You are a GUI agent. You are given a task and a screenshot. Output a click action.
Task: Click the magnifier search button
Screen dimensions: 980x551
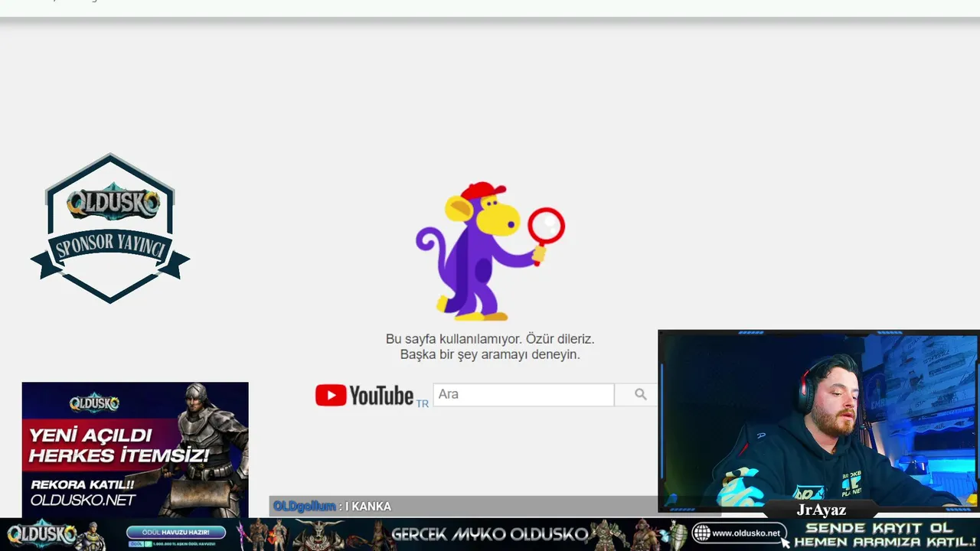[x=640, y=394]
